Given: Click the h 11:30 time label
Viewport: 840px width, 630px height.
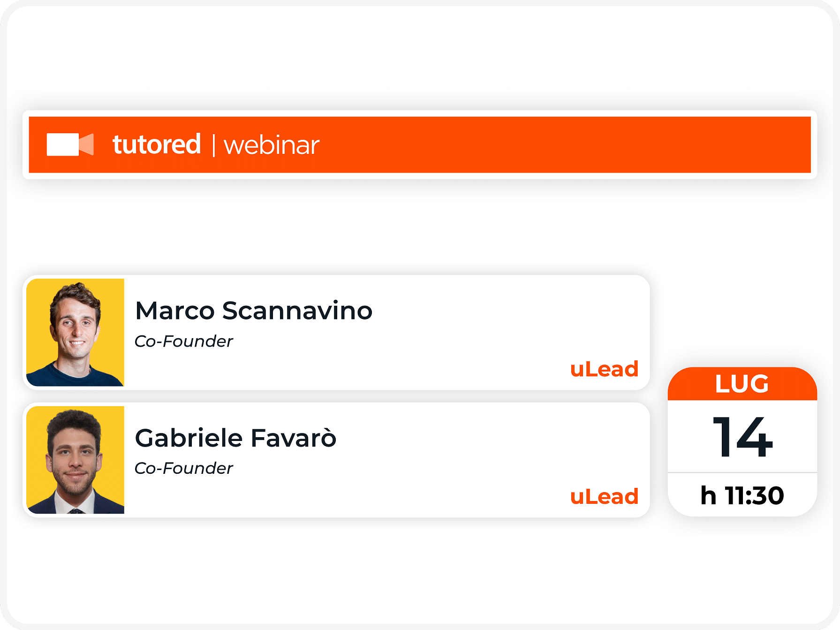Looking at the screenshot, I should [742, 495].
